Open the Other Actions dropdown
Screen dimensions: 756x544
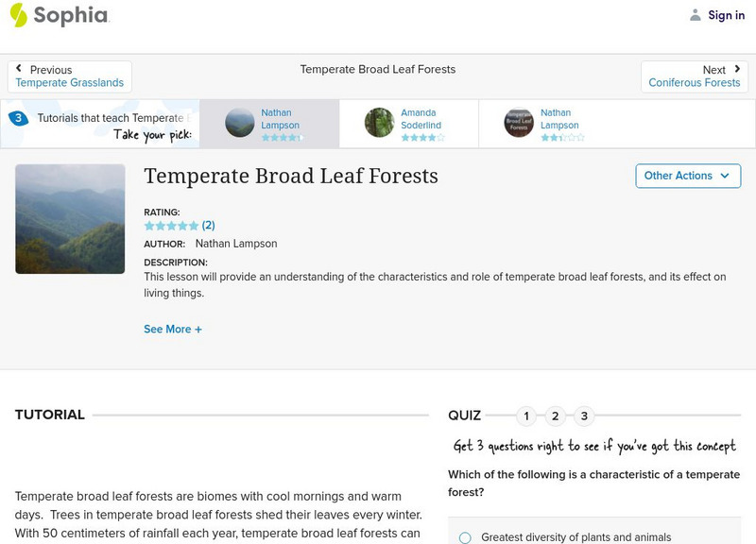coord(687,176)
